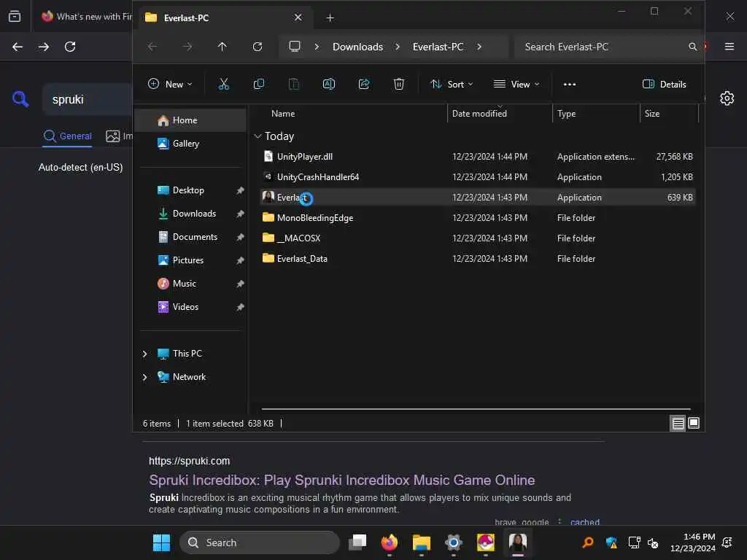Click the Windows Start button
Image resolution: width=747 pixels, height=560 pixels.
(x=161, y=542)
